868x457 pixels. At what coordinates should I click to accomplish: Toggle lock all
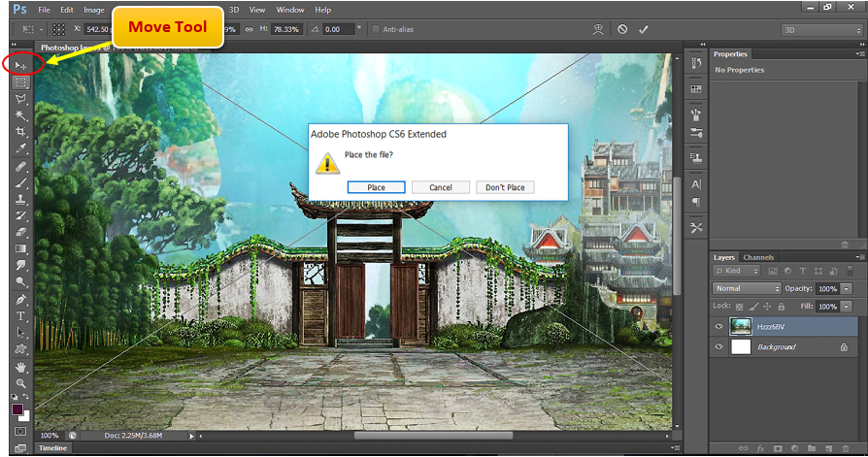coord(781,307)
